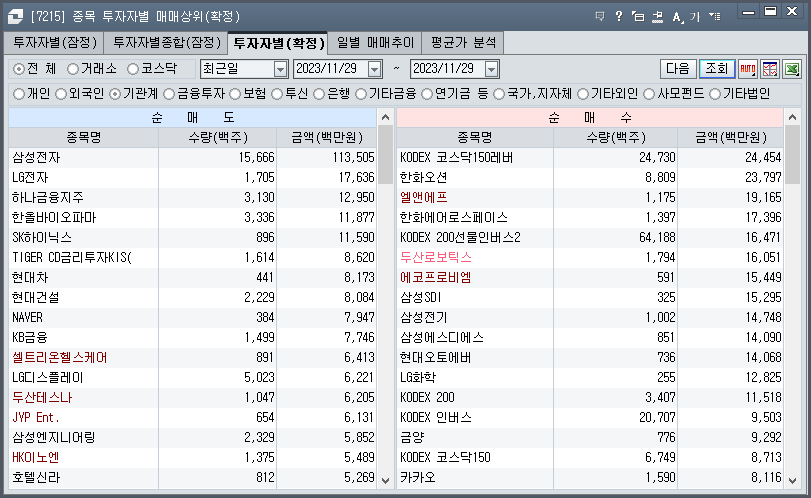
Task: Select the 국가,지자체 radio button
Action: click(499, 94)
